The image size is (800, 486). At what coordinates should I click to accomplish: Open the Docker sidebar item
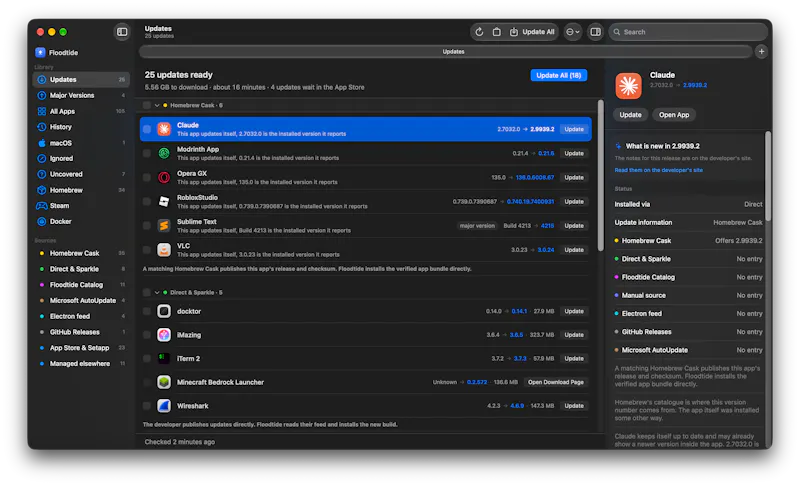[x=82, y=221]
